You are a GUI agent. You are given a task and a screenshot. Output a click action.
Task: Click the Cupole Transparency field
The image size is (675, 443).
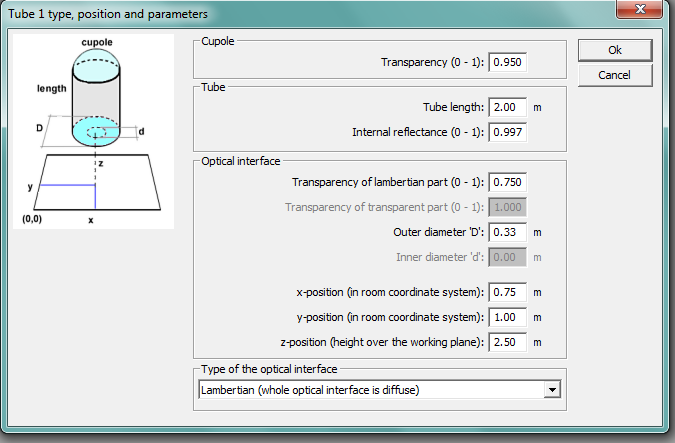tap(508, 62)
